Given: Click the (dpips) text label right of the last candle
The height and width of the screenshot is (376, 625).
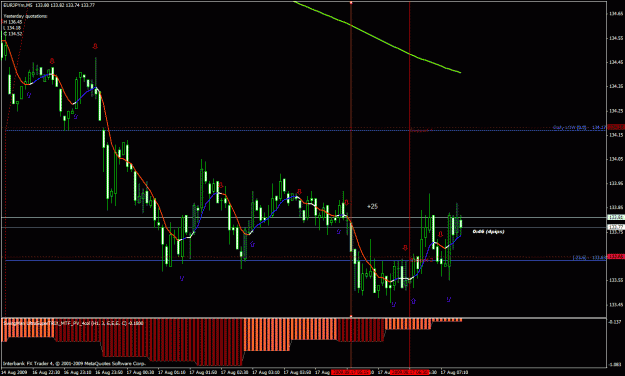Looking at the screenshot, I should [x=489, y=231].
